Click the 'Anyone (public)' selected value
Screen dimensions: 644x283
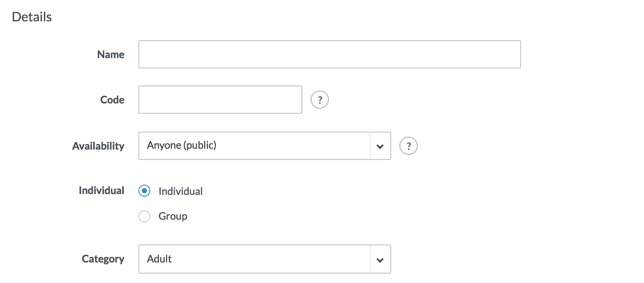[x=182, y=145]
